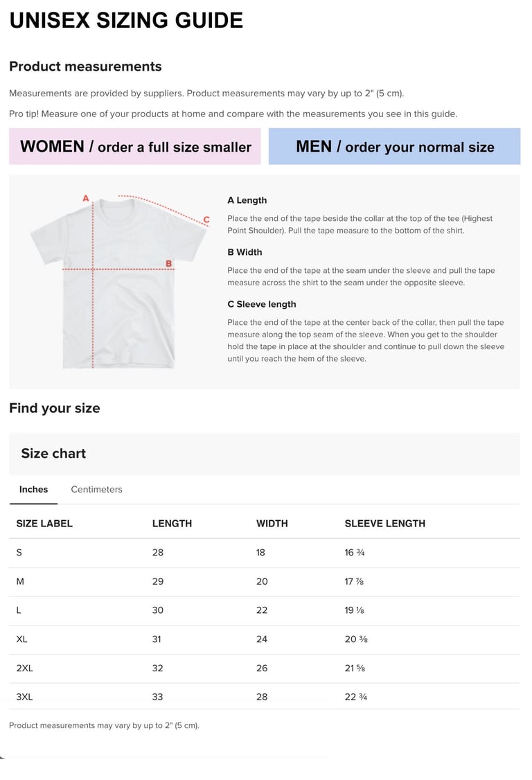The width and height of the screenshot is (532, 780).
Task: Click the blue MEN normal size banner
Action: pyautogui.click(x=394, y=146)
